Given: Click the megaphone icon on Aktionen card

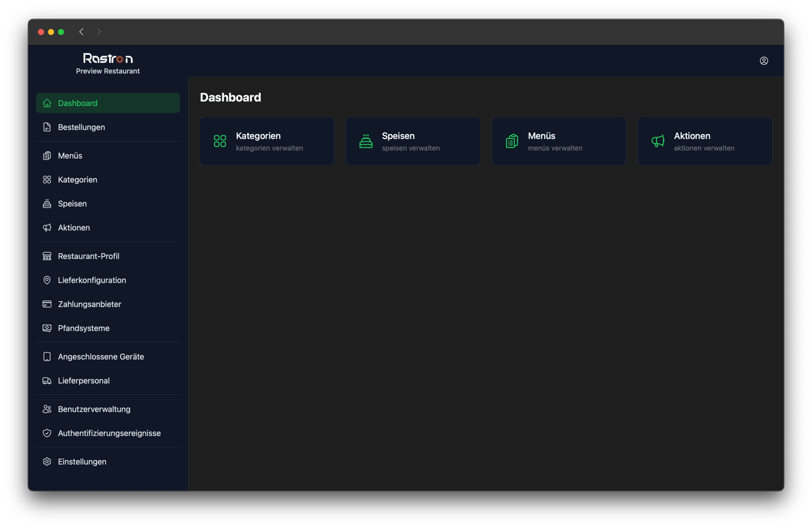Looking at the screenshot, I should point(658,141).
